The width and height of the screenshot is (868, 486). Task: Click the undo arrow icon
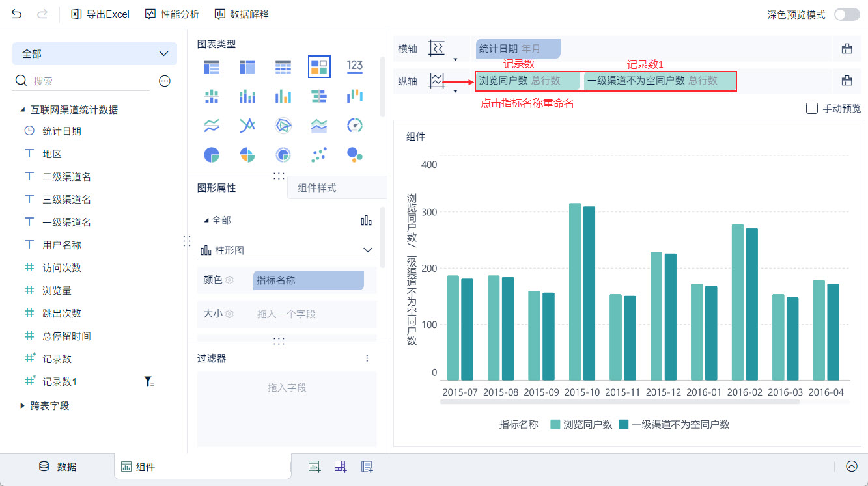(17, 14)
